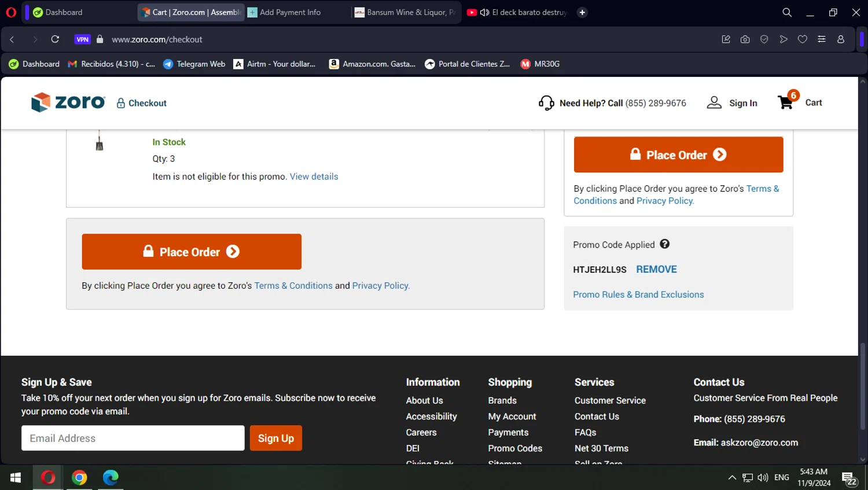Open Accessibility footer link
The width and height of the screenshot is (868, 490).
point(431,417)
